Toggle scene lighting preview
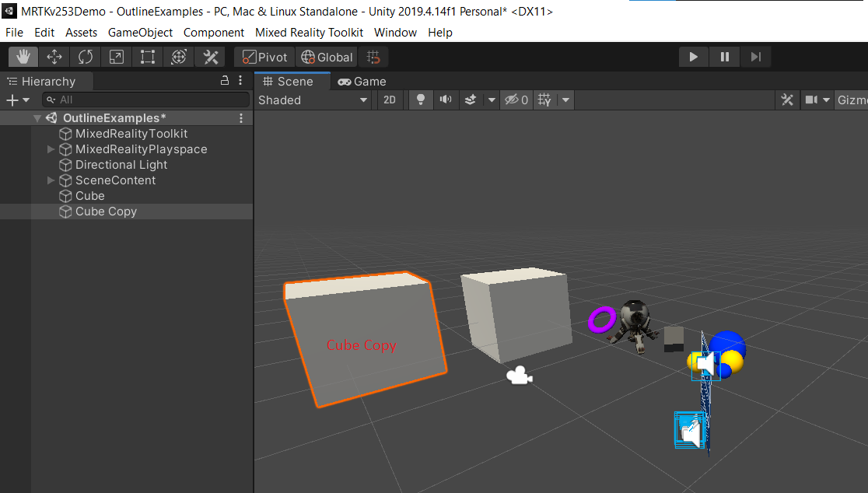Viewport: 868px width, 493px height. click(420, 100)
